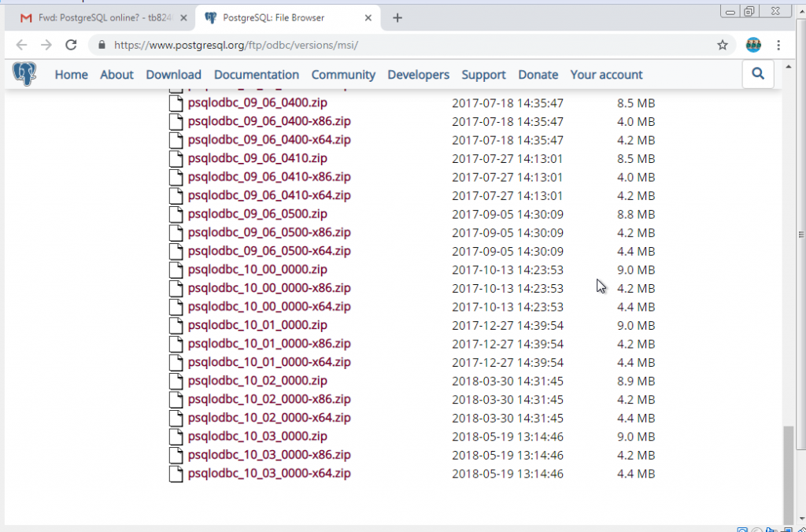Open the Chrome profile avatar
Viewport: 806px width, 532px height.
[x=753, y=45]
